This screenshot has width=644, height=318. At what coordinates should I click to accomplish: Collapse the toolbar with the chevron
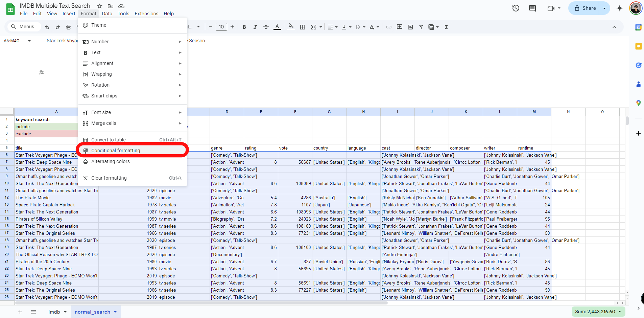[x=614, y=27]
